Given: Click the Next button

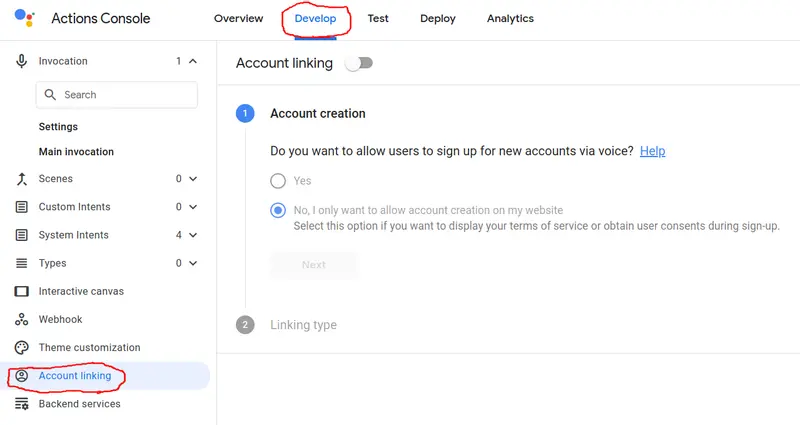Looking at the screenshot, I should (x=314, y=265).
